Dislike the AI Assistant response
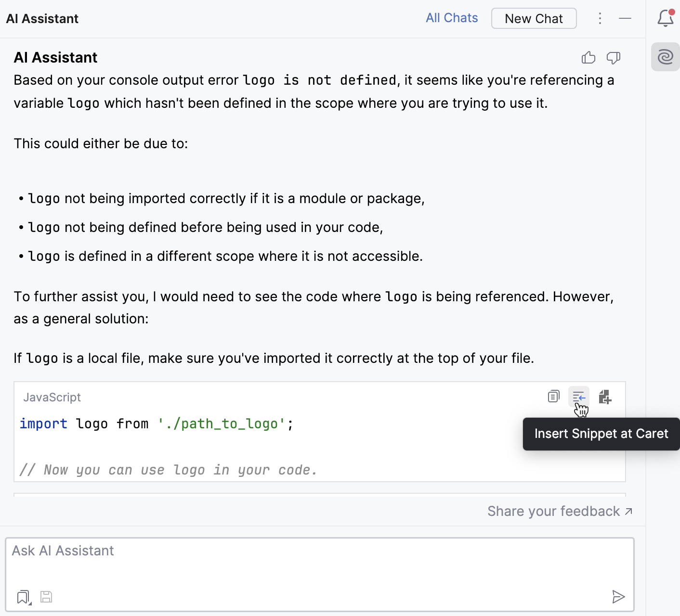This screenshot has height=616, width=680. 614,57
